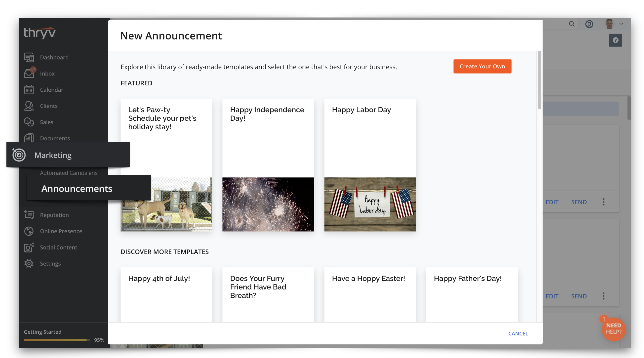Viewport: 644px width, 358px height.
Task: Click the dialog's vertical scrollbar
Action: coord(539,80)
